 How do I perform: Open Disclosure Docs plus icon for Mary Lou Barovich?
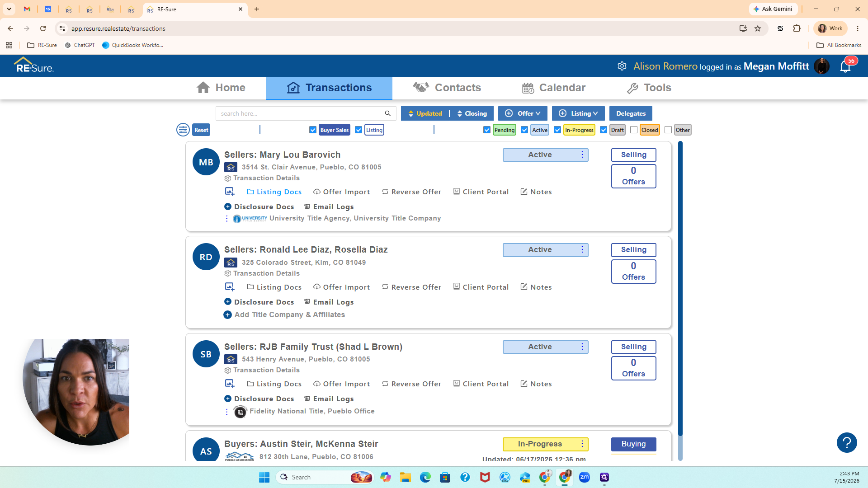[228, 206]
